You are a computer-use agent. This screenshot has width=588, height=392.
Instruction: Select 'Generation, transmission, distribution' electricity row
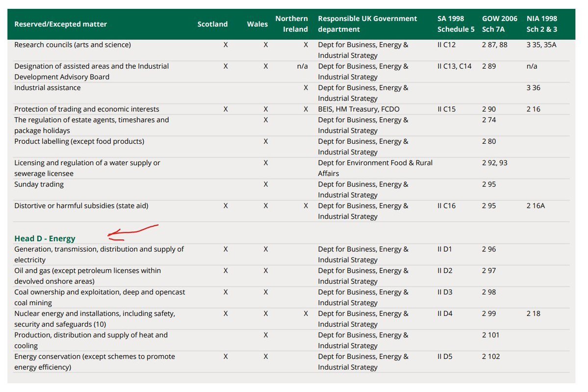click(99, 254)
